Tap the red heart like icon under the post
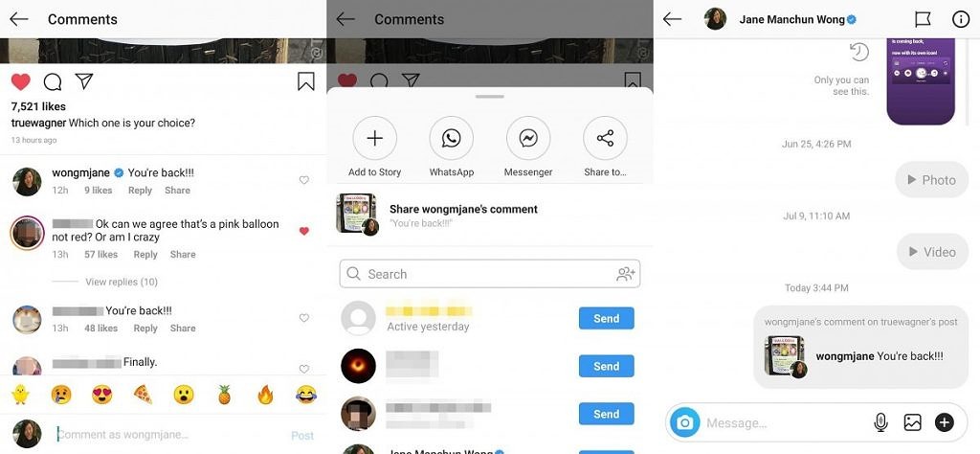980x454 pixels. coord(21,82)
